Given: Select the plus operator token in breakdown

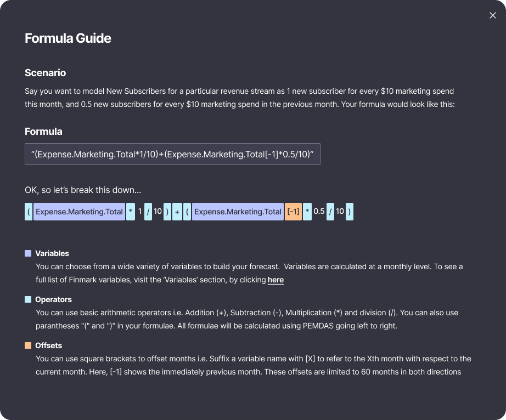Looking at the screenshot, I should (177, 212).
